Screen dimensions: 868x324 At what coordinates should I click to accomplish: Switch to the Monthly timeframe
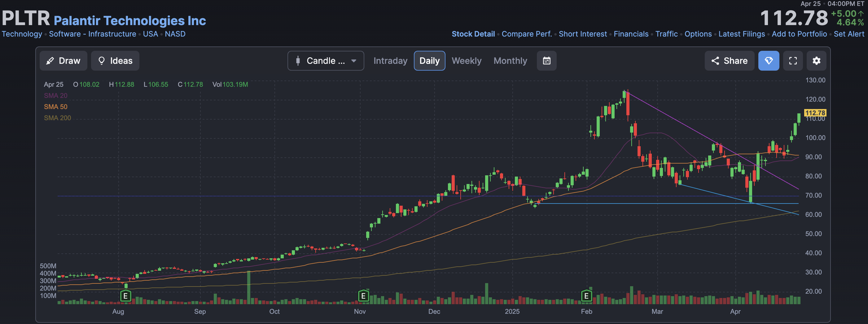pyautogui.click(x=510, y=61)
